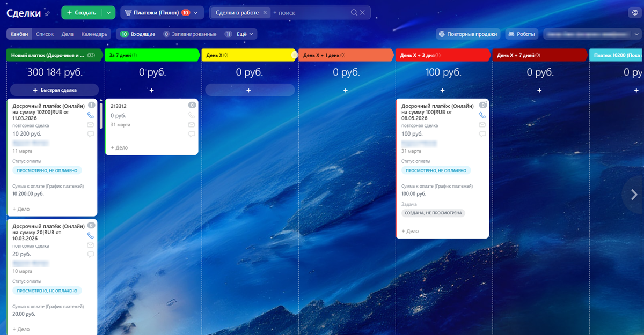Click mail icon on the 100|RUB deal card
Screen dimensions: 644x335
(482, 124)
